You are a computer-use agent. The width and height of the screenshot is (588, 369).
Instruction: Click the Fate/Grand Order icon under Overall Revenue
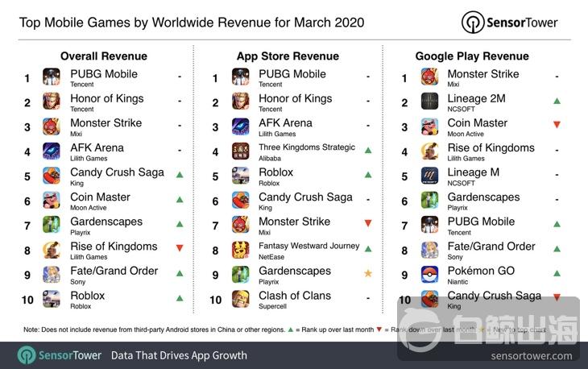pos(52,274)
